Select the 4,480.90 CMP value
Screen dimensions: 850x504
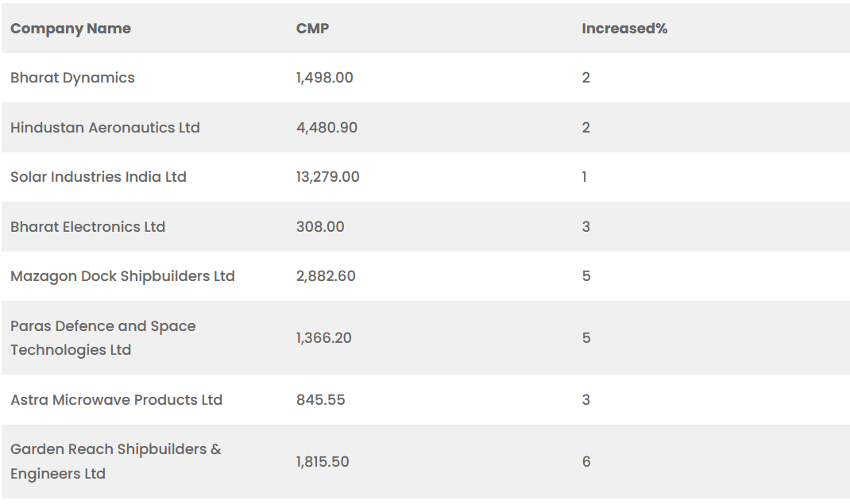point(326,128)
